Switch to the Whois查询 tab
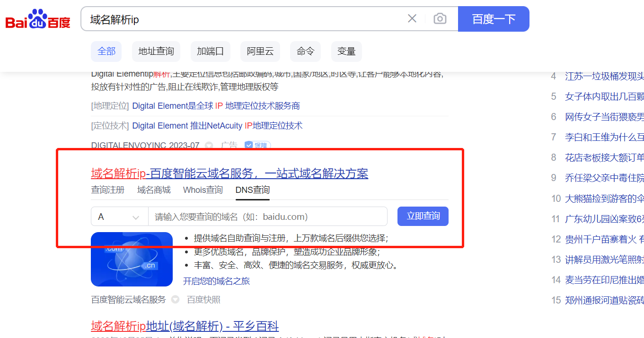The width and height of the screenshot is (644, 338). tap(203, 190)
